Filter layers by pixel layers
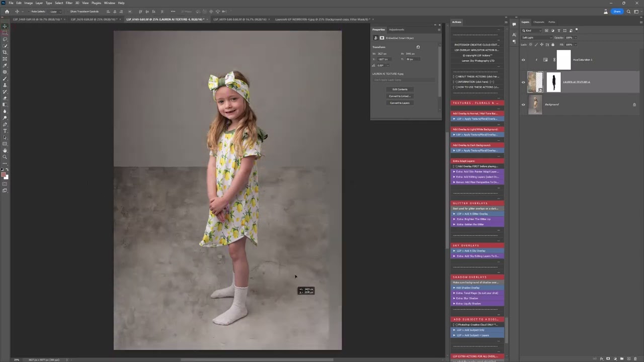644x362 pixels. pyautogui.click(x=546, y=30)
